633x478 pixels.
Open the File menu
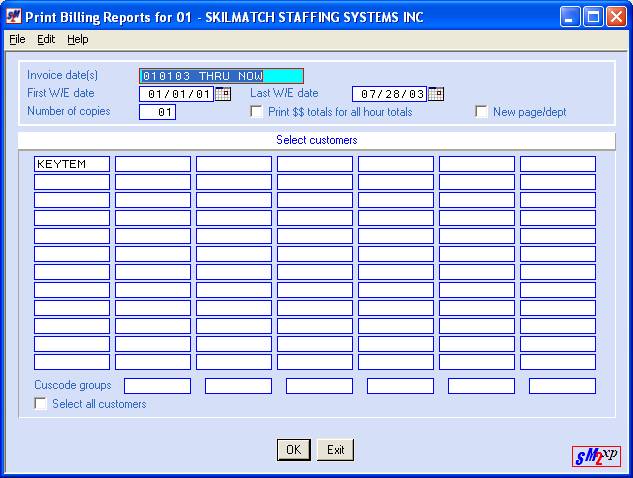[17, 39]
